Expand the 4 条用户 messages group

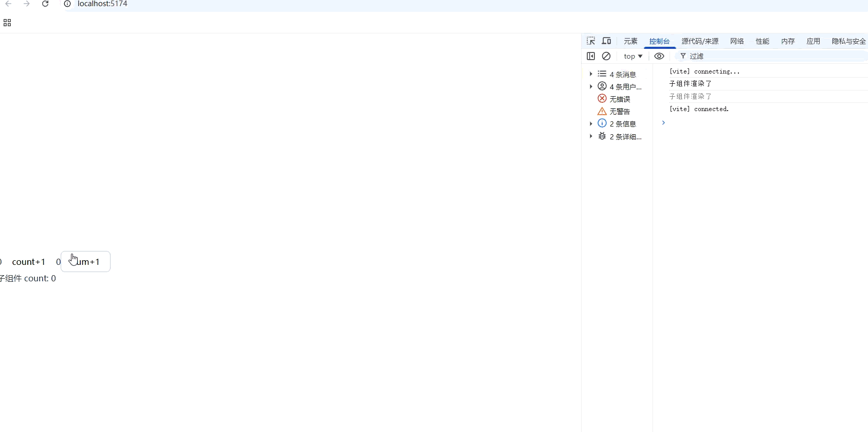(591, 86)
